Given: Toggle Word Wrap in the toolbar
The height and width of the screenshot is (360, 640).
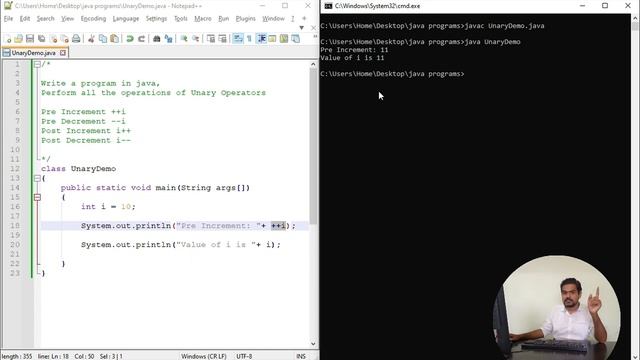Looking at the screenshot, I should click(x=238, y=39).
